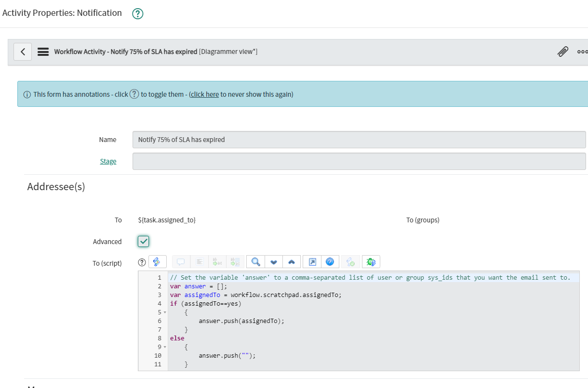Click the attachments paperclip icon

tap(563, 51)
